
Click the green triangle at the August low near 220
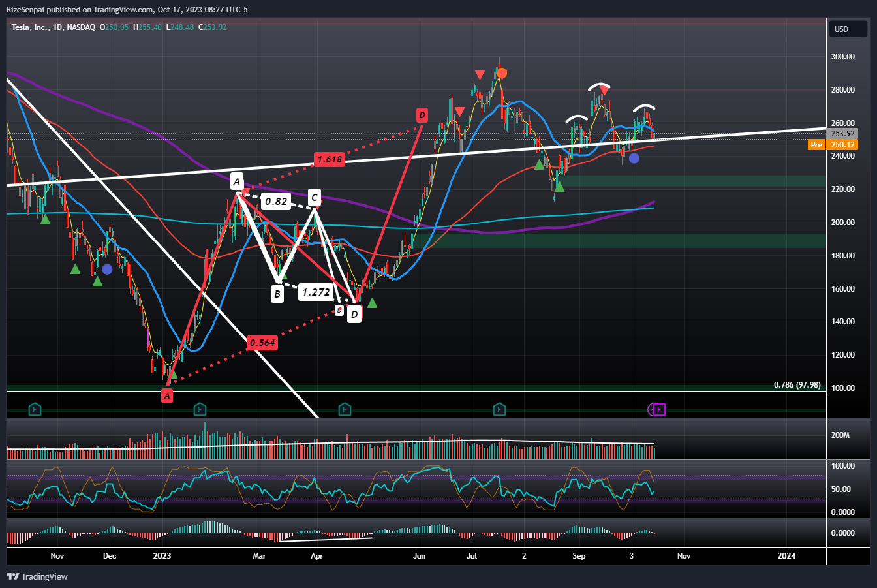click(x=559, y=187)
